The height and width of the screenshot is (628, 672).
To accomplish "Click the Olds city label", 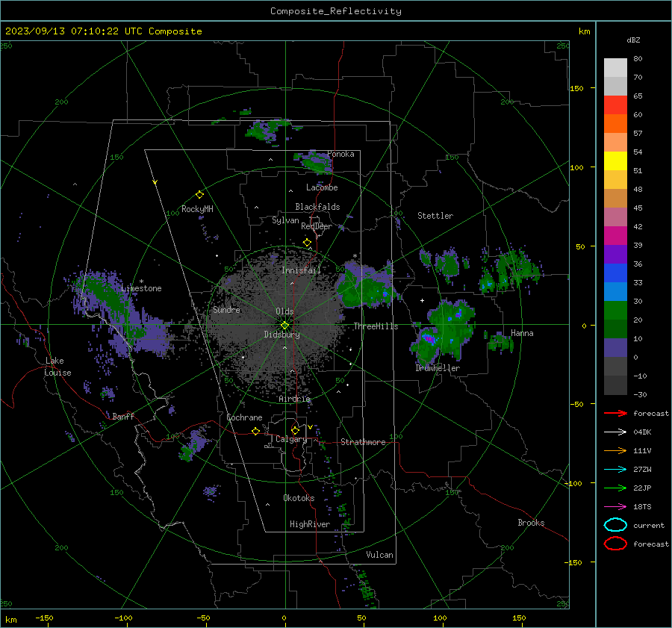I will coord(284,311).
